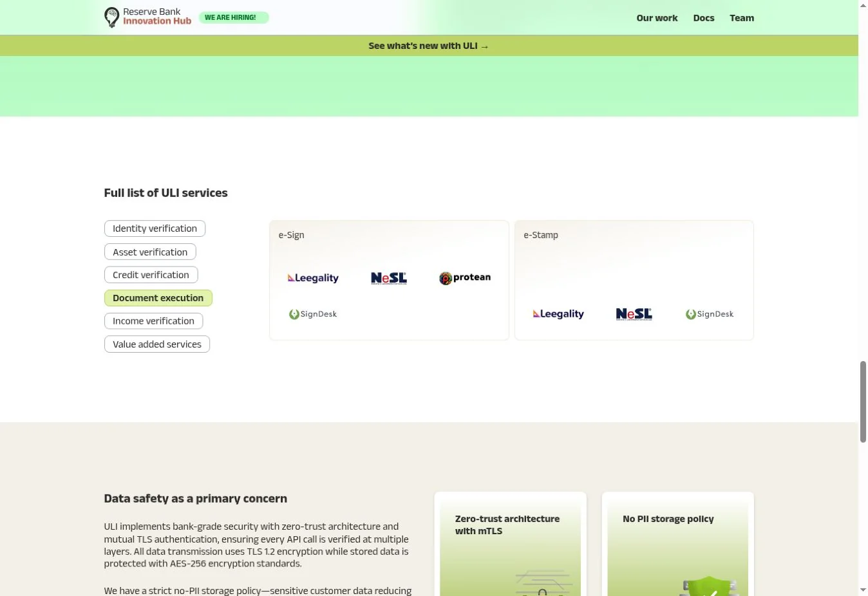Open the See what's new with ULI banner

coord(429,46)
